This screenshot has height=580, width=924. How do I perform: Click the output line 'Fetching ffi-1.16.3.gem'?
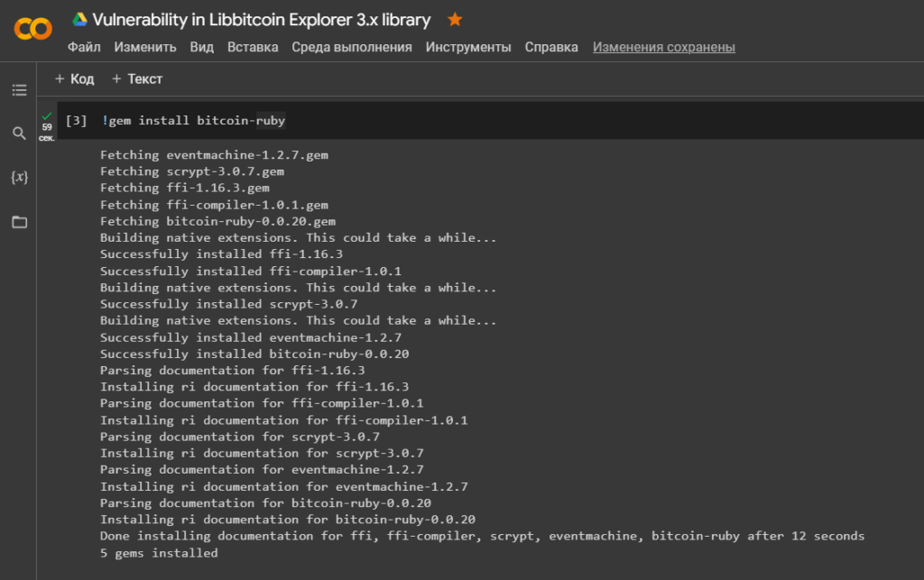tap(185, 188)
